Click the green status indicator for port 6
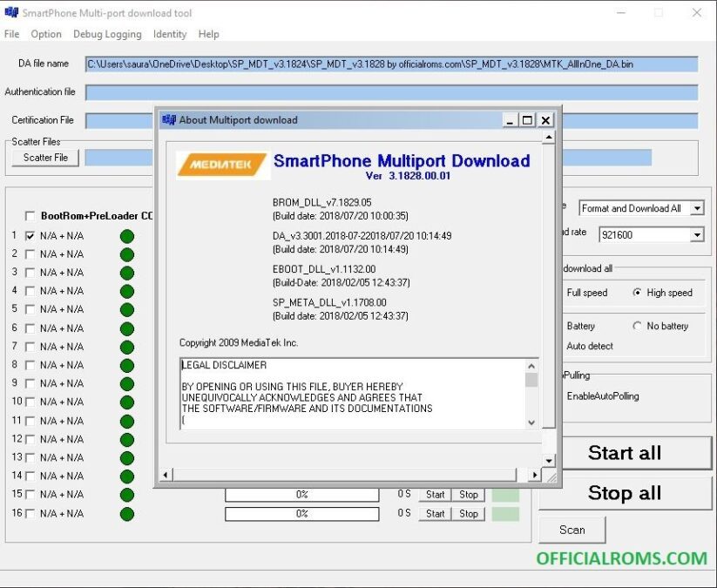 (x=127, y=328)
